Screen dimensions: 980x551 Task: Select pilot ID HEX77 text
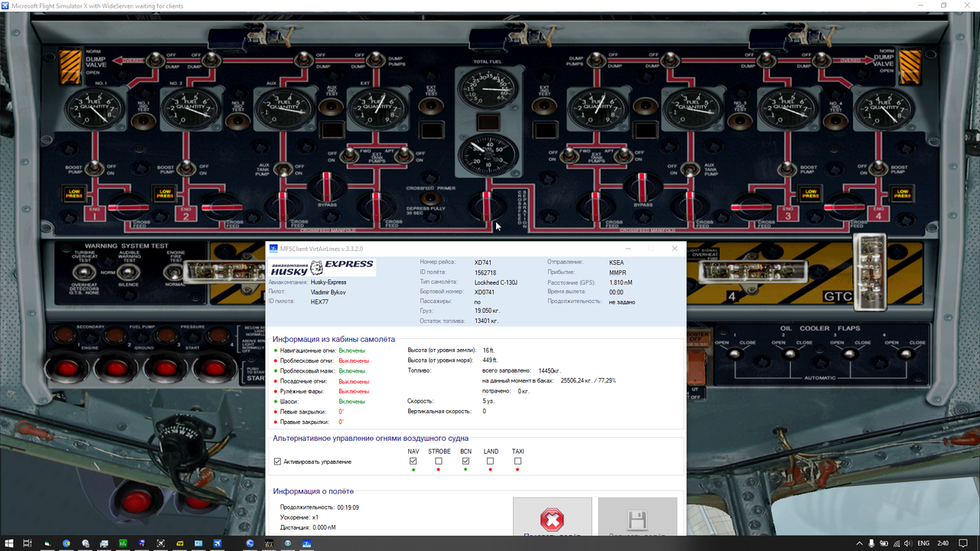[319, 302]
